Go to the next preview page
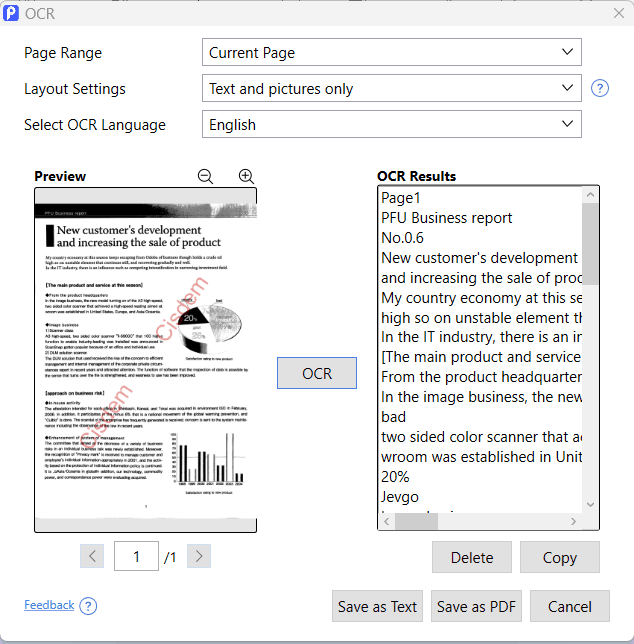 coord(199,557)
